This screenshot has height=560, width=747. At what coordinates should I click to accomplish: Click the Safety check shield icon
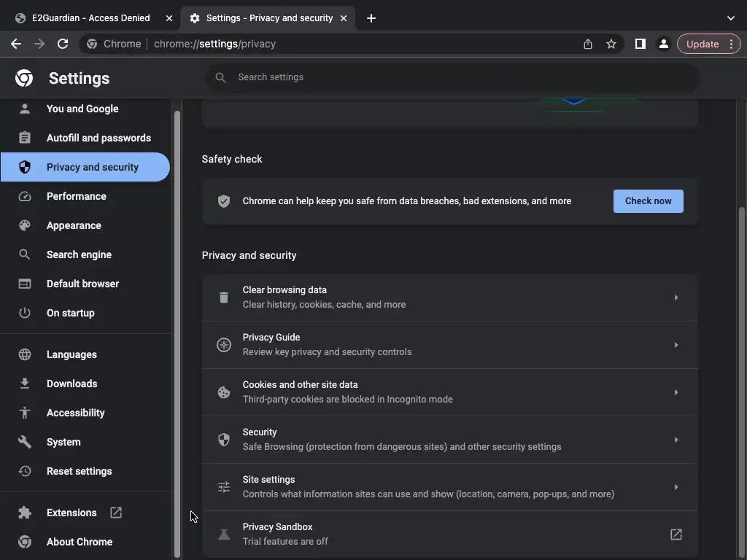[x=224, y=201]
